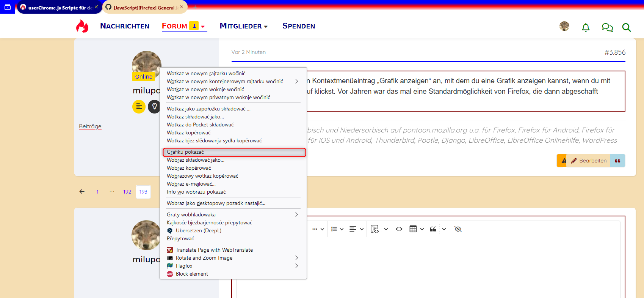Click the code block icon in editor toolbar

click(x=375, y=229)
